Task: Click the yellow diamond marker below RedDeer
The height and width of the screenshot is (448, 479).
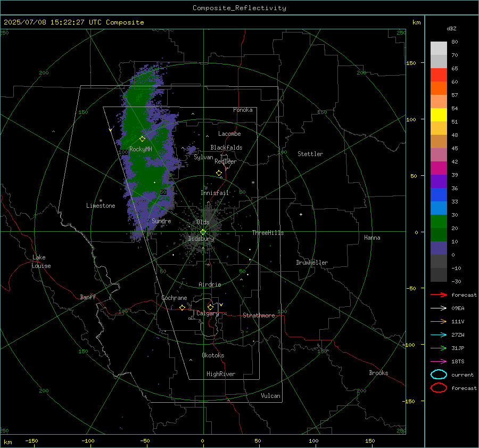Action: click(x=219, y=173)
